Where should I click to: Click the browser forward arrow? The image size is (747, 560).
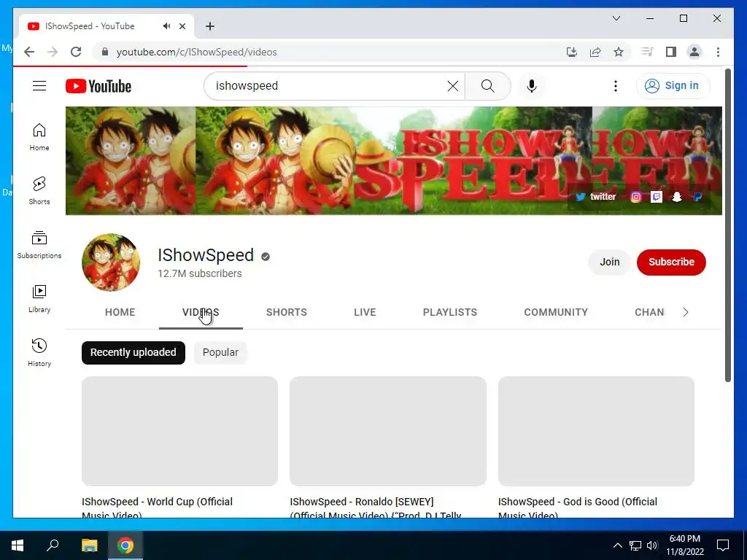click(53, 52)
